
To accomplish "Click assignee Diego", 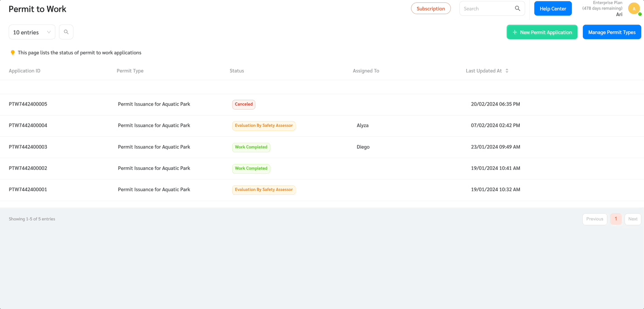I will [x=363, y=147].
